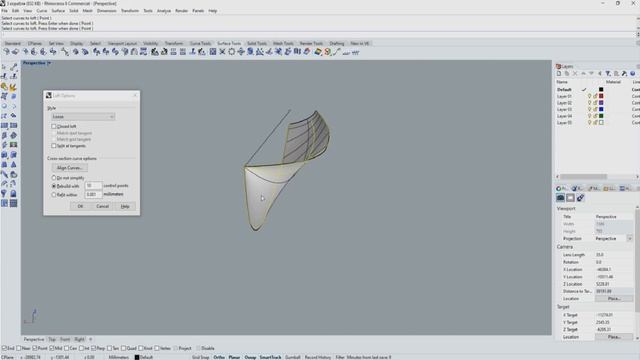The width and height of the screenshot is (640, 360).
Task: Switch to the Solid Tools toolbar tab
Action: pos(257,43)
